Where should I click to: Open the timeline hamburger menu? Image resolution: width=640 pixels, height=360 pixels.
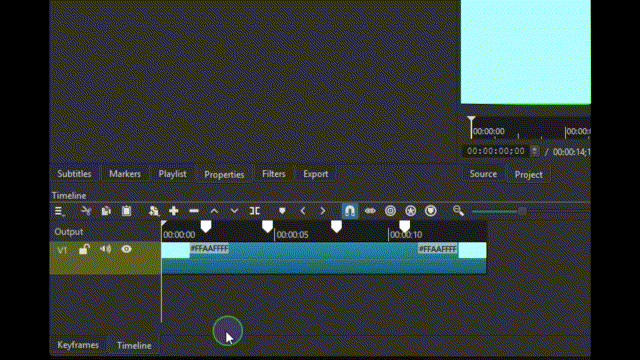[x=60, y=211]
